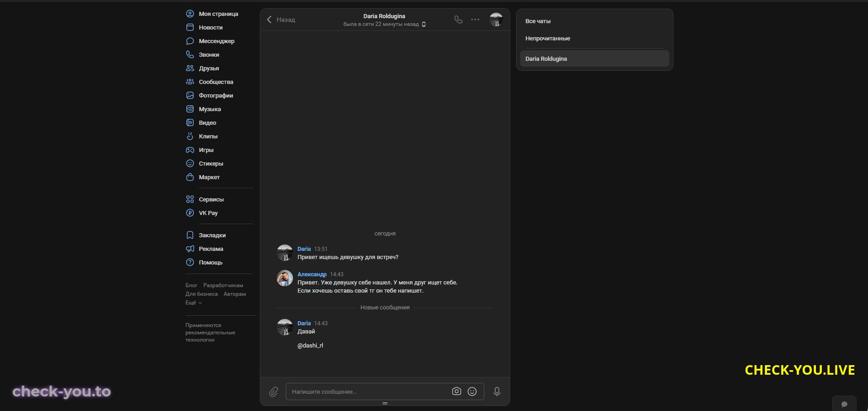Click the Стикеры smiley icon
Screen dimensions: 868x411
(x=190, y=164)
